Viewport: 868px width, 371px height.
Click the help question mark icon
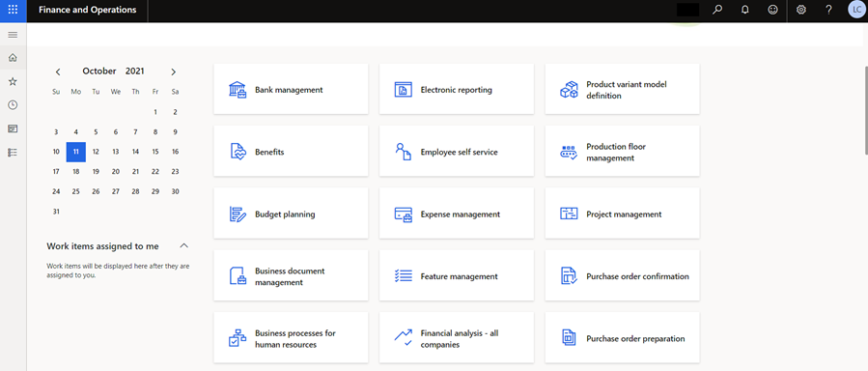point(828,10)
